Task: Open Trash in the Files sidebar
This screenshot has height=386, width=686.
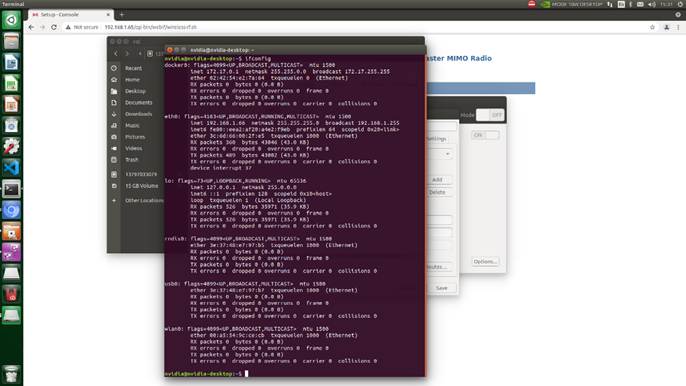Action: [x=131, y=159]
